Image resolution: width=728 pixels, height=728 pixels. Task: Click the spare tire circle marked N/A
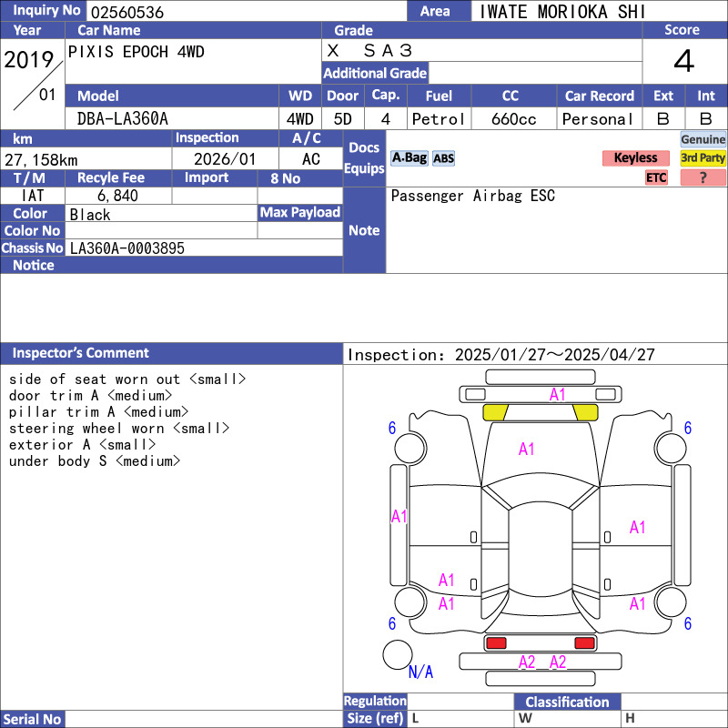click(x=397, y=654)
